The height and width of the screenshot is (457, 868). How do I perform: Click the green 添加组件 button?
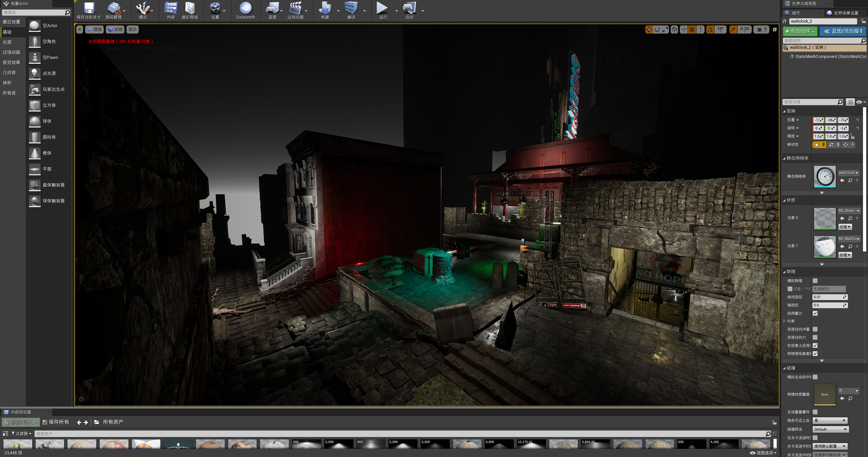tap(801, 31)
